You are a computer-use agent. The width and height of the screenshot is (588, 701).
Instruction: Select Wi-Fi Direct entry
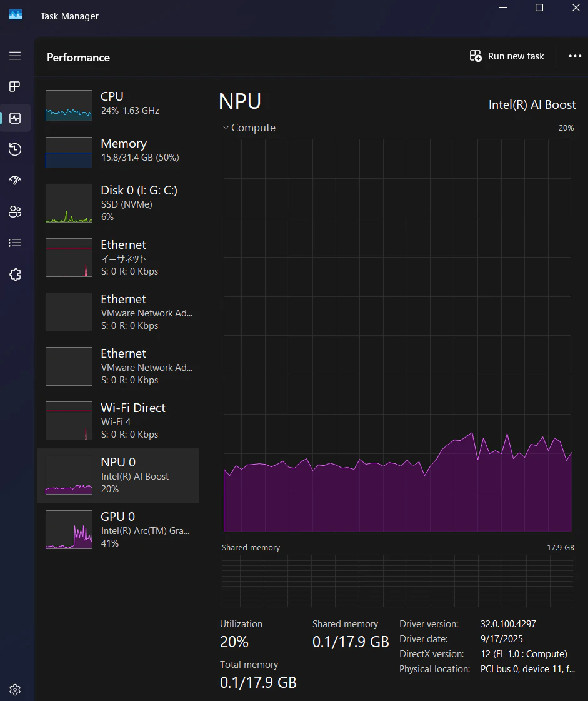(x=118, y=421)
